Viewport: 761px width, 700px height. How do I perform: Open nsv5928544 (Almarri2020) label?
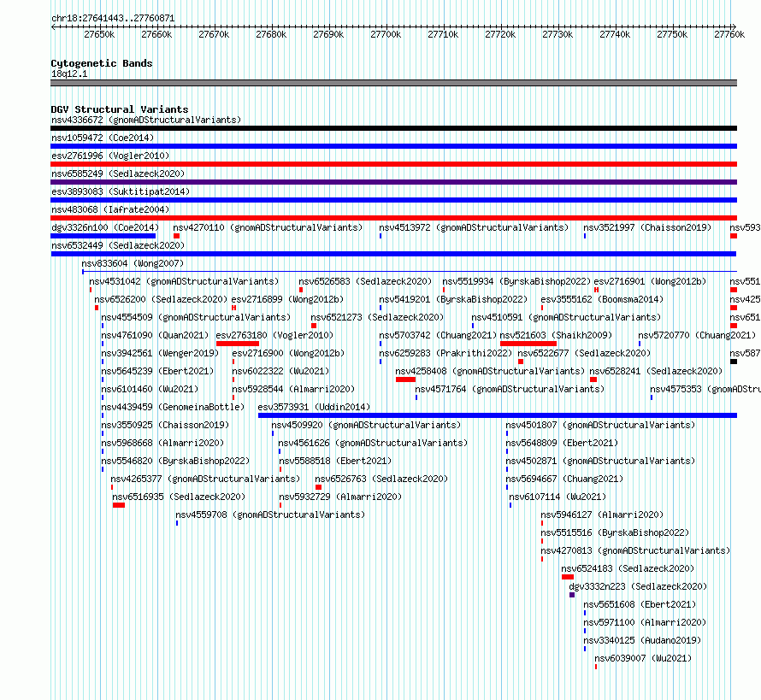click(293, 389)
